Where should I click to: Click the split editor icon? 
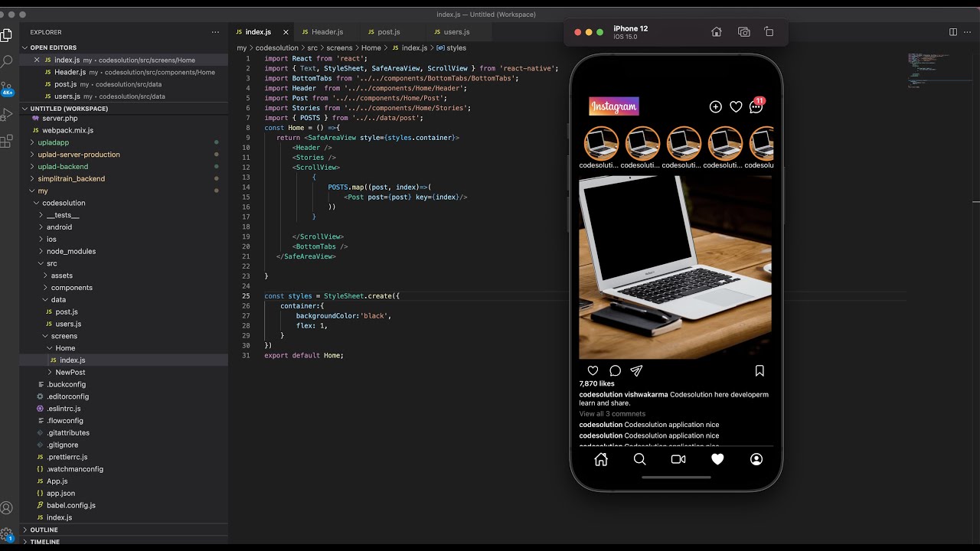(x=953, y=32)
